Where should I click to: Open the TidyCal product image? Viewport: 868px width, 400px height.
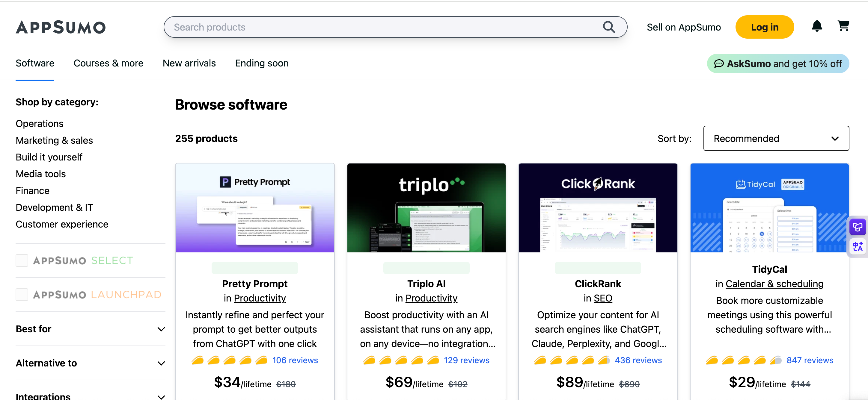770,208
